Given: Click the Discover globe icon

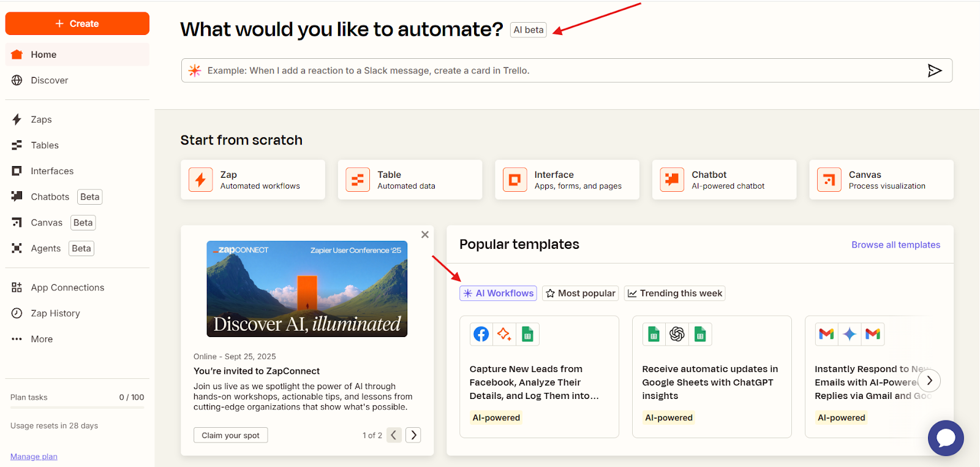Looking at the screenshot, I should pyautogui.click(x=17, y=80).
